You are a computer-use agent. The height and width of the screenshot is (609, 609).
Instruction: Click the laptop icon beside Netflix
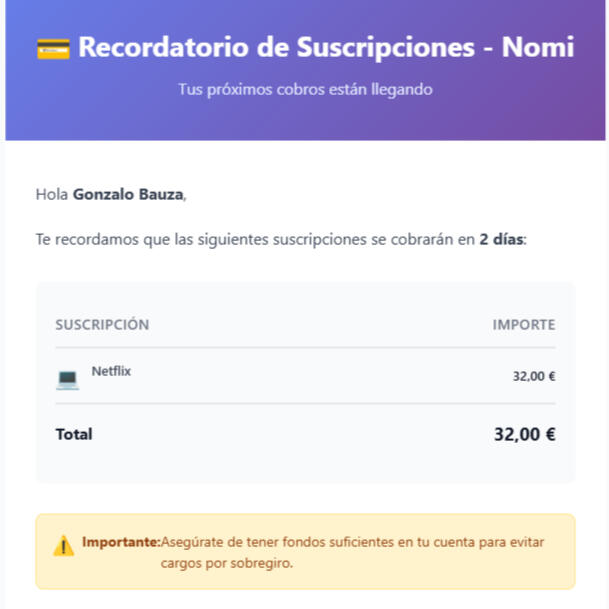coord(68,379)
